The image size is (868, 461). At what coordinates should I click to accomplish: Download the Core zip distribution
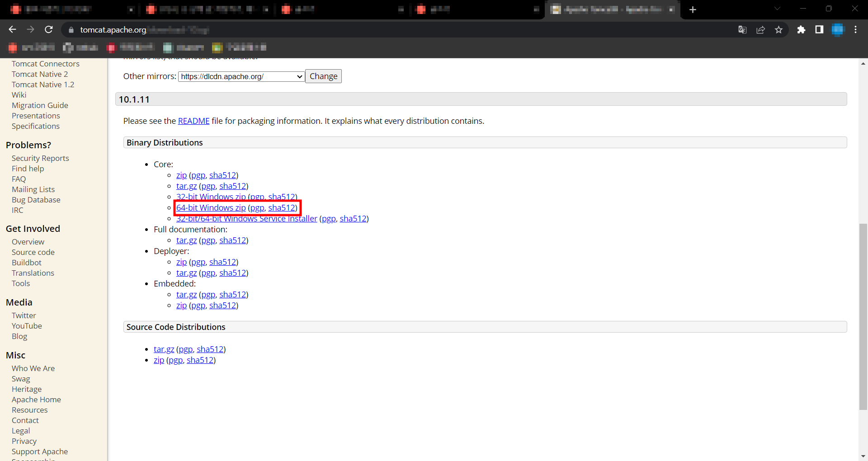[181, 175]
